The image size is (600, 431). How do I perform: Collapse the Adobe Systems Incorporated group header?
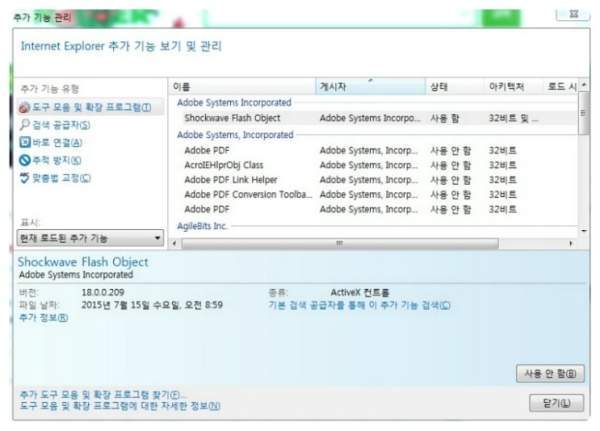pyautogui.click(x=234, y=103)
